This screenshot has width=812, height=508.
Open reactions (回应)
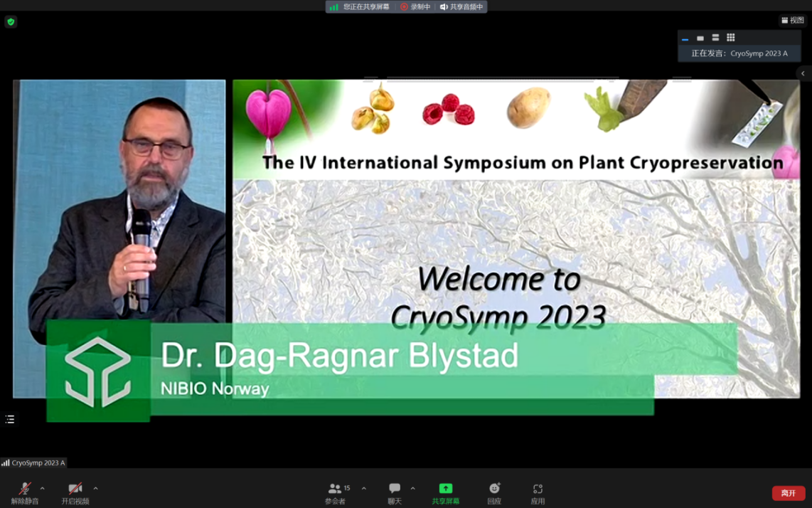[x=495, y=493]
